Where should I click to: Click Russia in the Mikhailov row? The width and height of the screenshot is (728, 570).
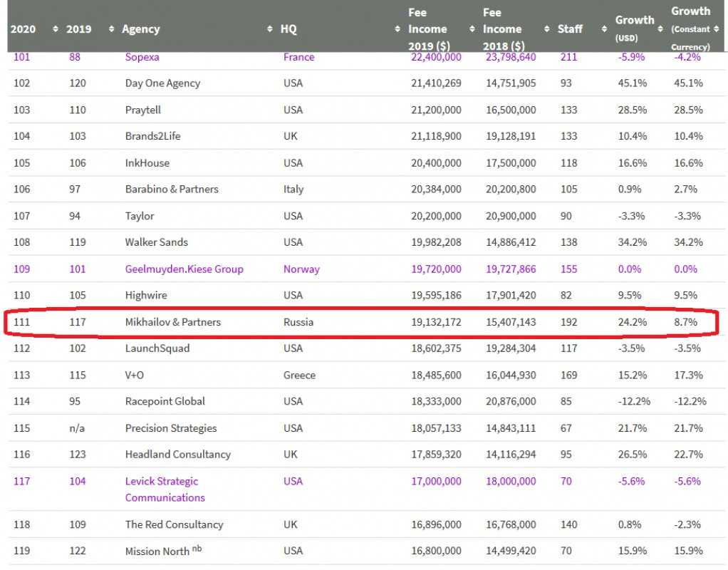(298, 322)
